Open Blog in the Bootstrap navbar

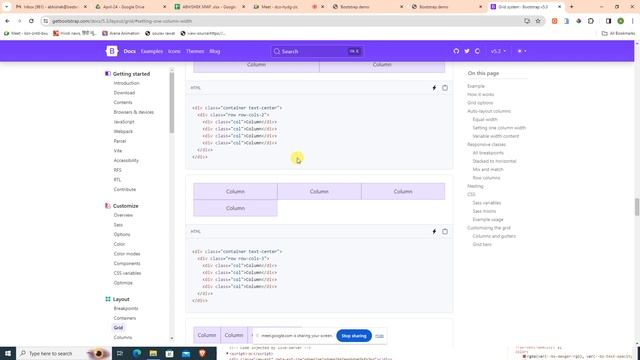pos(215,51)
